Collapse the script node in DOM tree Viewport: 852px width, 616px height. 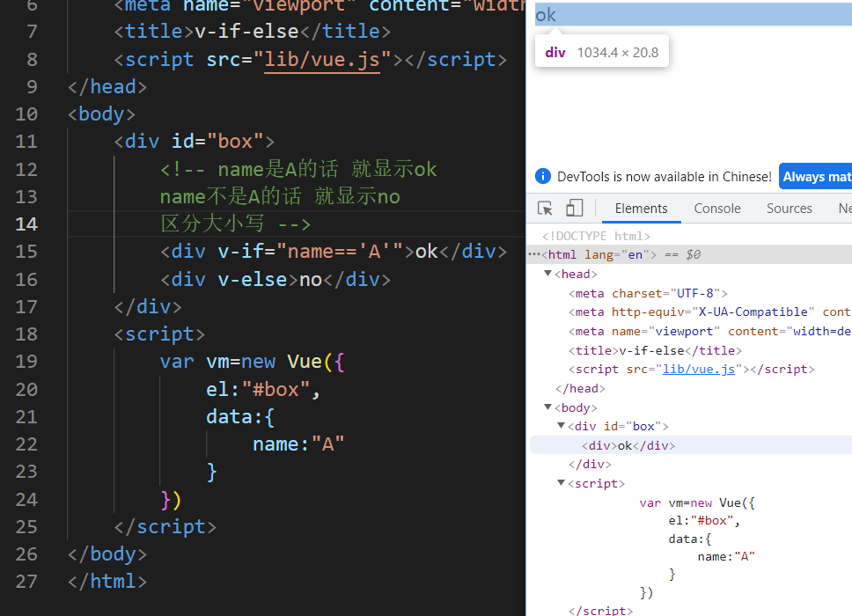(562, 483)
